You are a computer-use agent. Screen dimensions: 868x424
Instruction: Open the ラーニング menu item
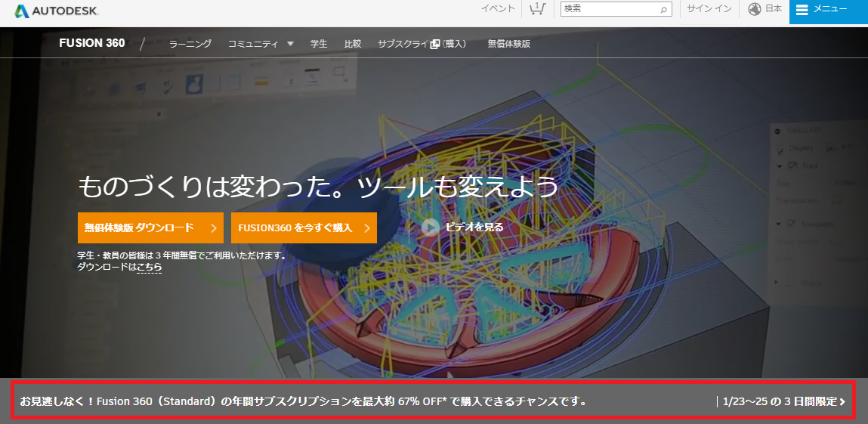tap(190, 44)
